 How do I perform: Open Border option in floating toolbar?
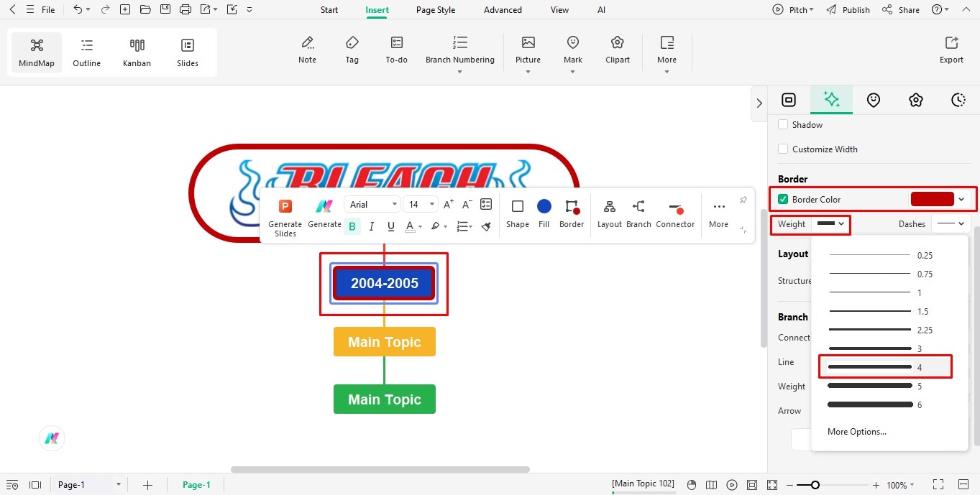[572, 214]
